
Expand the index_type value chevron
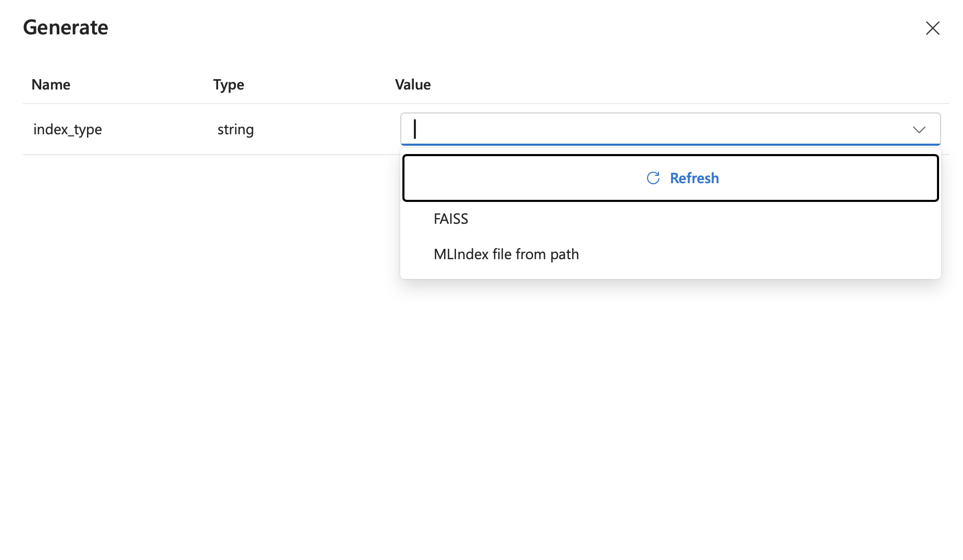tap(919, 130)
